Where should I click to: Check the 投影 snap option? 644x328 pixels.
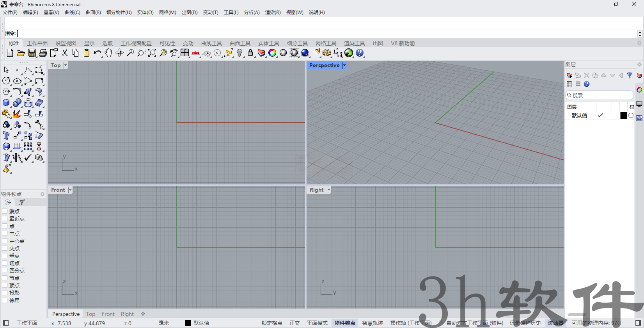(5, 293)
